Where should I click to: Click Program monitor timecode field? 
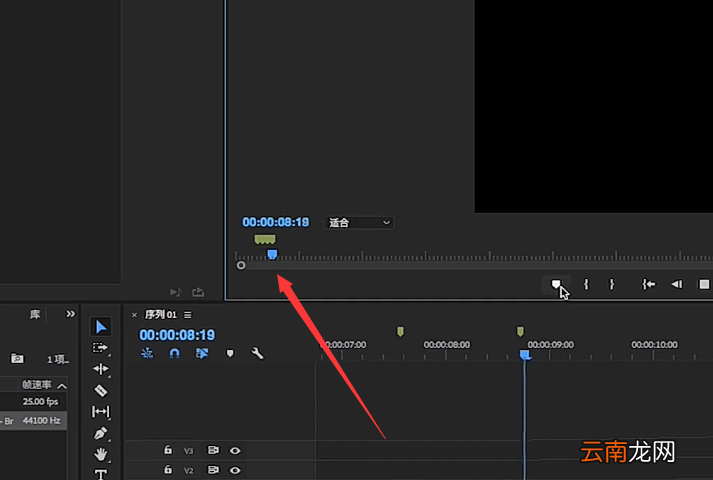click(276, 222)
